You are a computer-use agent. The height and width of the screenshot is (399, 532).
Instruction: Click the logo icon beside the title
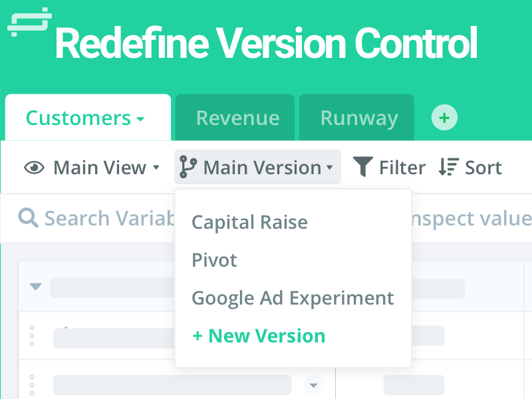pyautogui.click(x=29, y=21)
